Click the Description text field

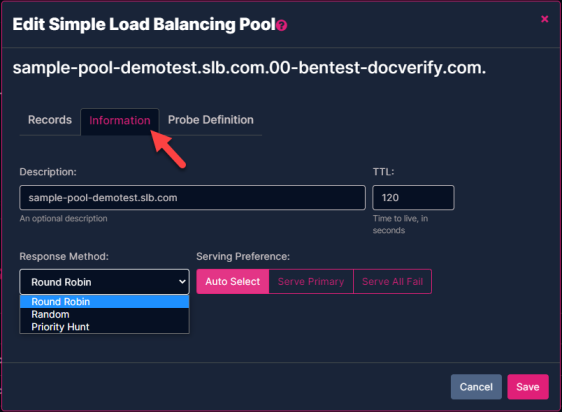point(192,198)
